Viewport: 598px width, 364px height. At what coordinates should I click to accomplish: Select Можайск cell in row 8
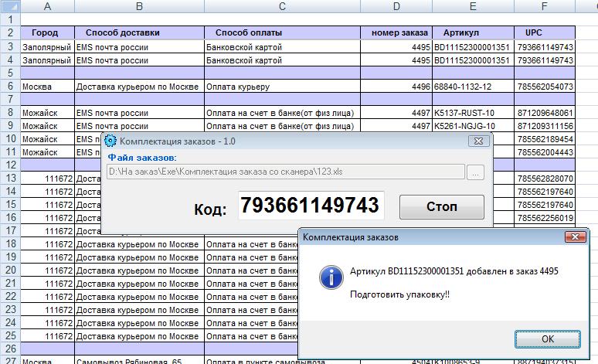[x=47, y=113]
